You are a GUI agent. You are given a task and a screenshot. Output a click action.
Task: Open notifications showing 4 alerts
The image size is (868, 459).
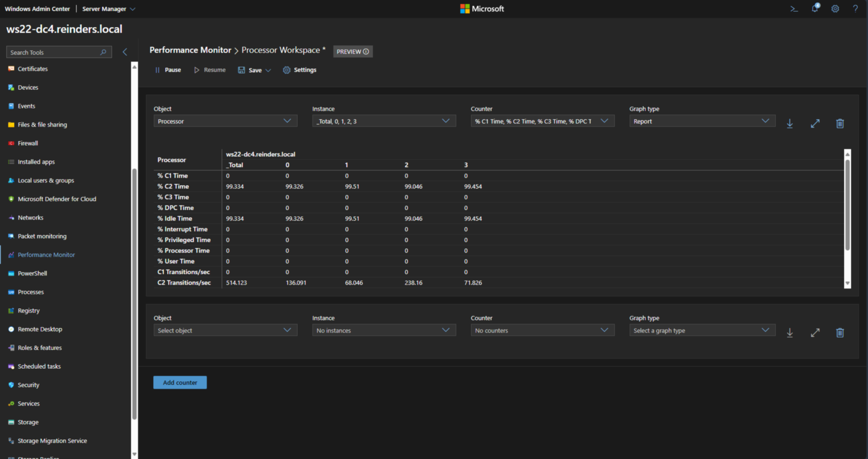(815, 8)
